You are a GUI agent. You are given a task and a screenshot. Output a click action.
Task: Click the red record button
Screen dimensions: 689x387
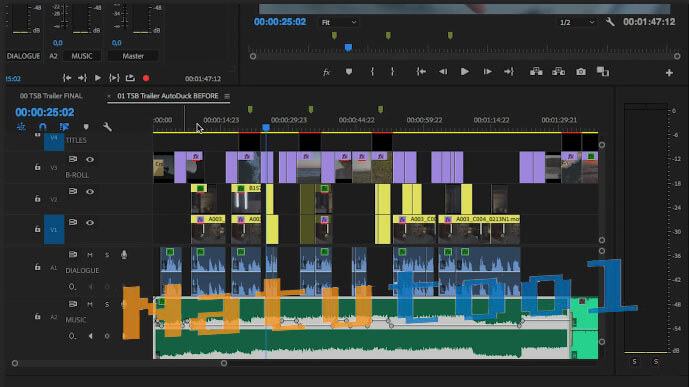(x=146, y=78)
